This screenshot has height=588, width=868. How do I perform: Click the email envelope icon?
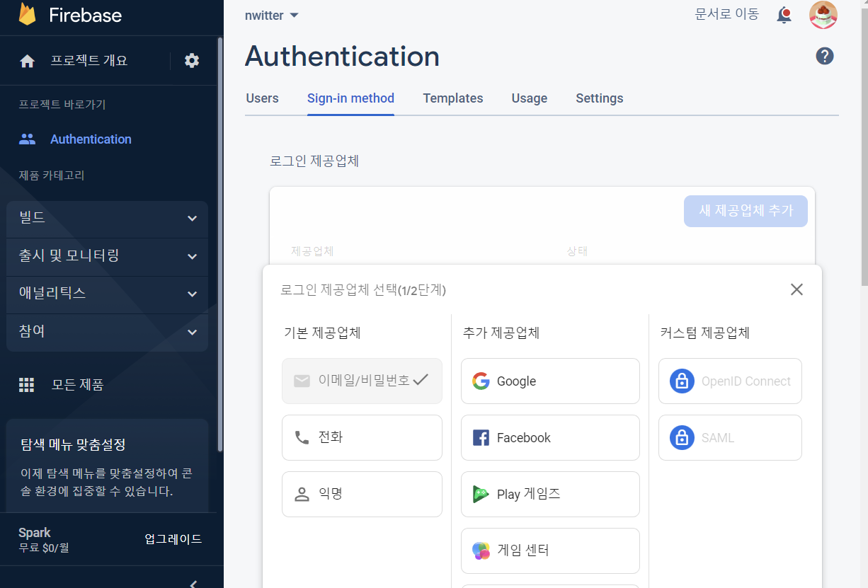tap(302, 381)
